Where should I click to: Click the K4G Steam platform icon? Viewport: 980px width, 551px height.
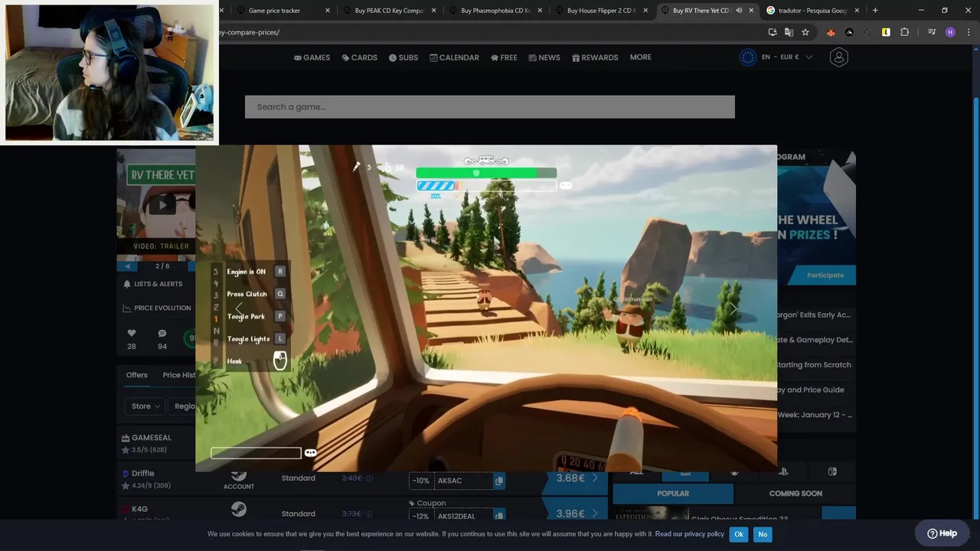pos(239,510)
